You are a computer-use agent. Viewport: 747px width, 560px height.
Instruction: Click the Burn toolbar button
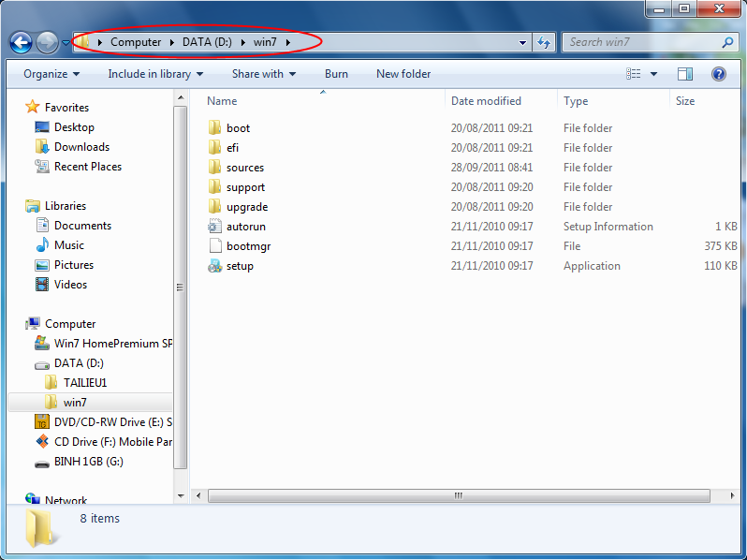coord(336,74)
